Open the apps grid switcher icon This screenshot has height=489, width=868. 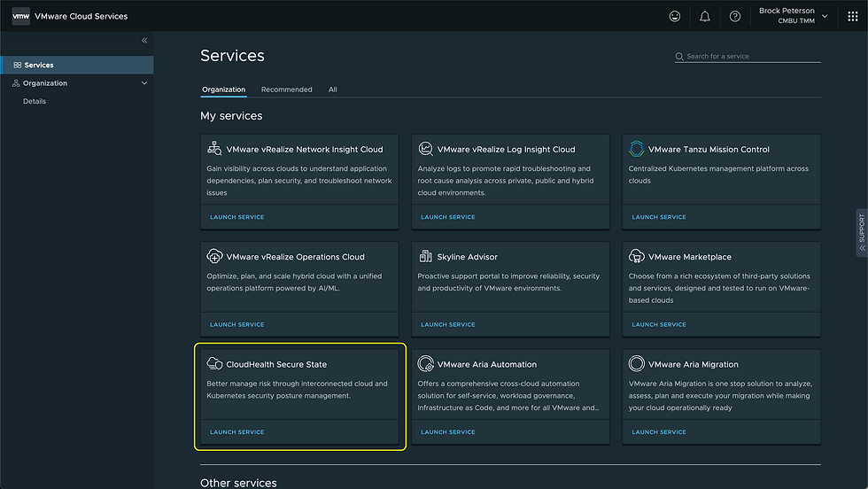pyautogui.click(x=852, y=17)
